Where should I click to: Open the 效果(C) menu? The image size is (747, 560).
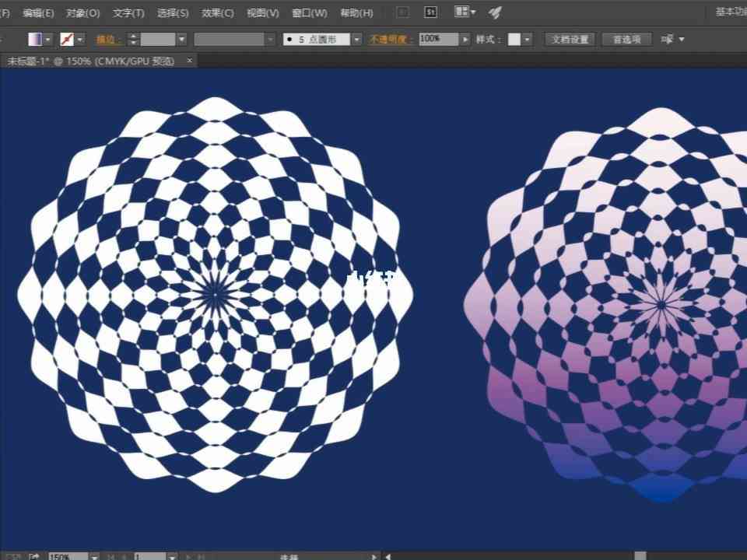tap(218, 13)
